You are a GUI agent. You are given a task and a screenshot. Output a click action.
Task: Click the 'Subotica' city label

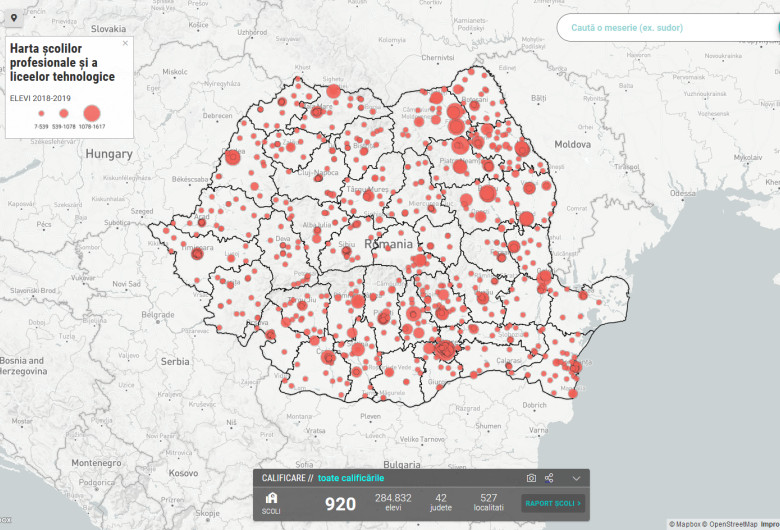tap(117, 222)
